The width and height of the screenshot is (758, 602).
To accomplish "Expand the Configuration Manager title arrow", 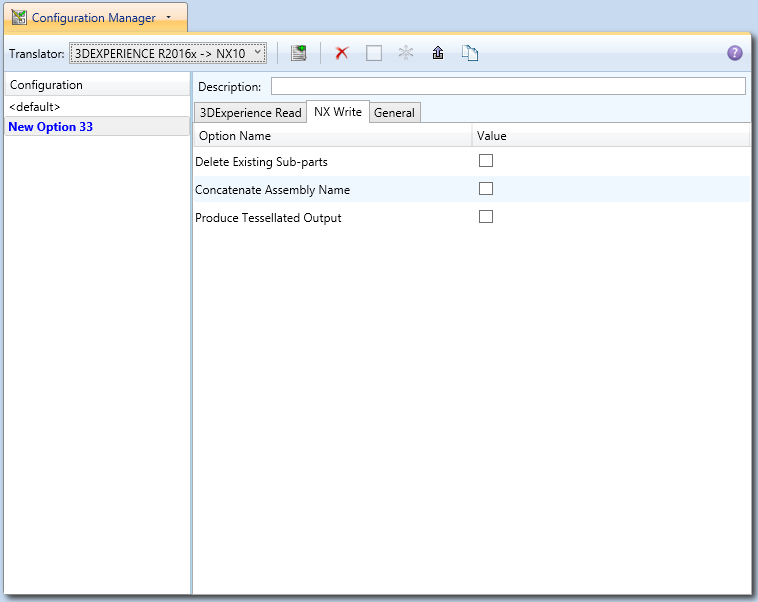I will click(x=169, y=17).
